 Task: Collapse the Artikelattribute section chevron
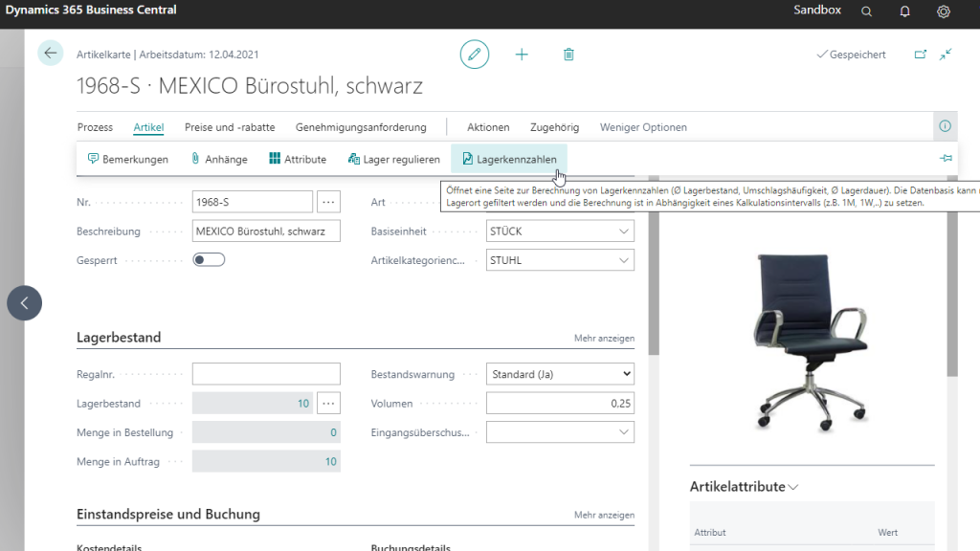pyautogui.click(x=793, y=487)
